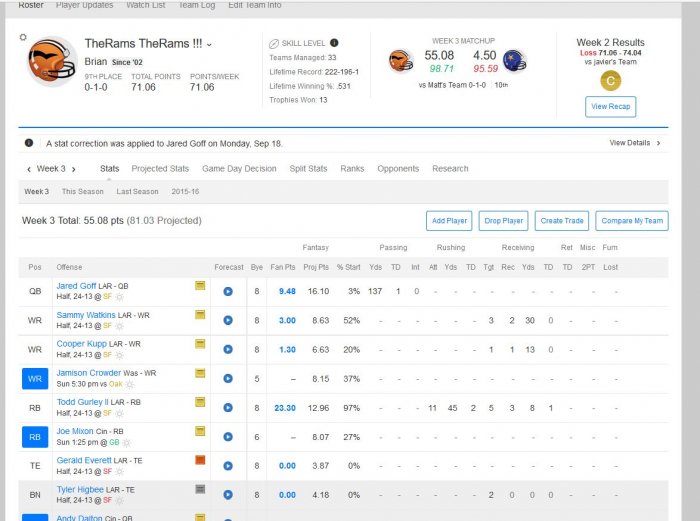Go to previous week using left chevron
The width and height of the screenshot is (700, 521).
[x=28, y=169]
